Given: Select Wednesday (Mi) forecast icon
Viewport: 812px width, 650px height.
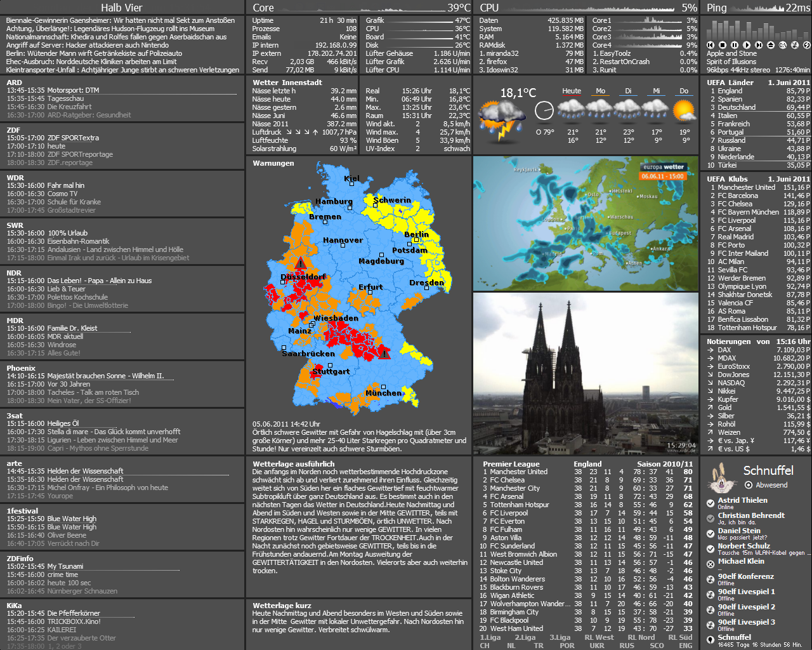Looking at the screenshot, I should 656,109.
